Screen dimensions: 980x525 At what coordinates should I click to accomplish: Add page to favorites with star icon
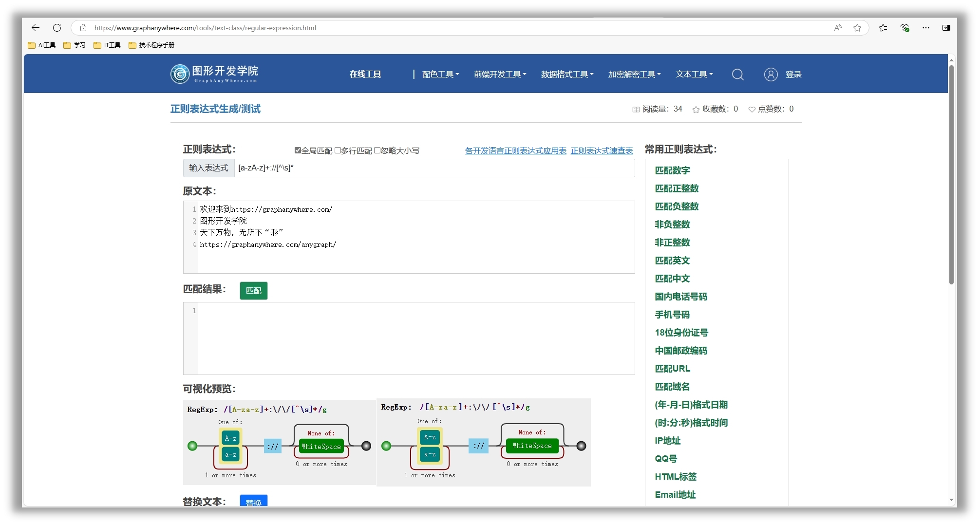click(857, 28)
